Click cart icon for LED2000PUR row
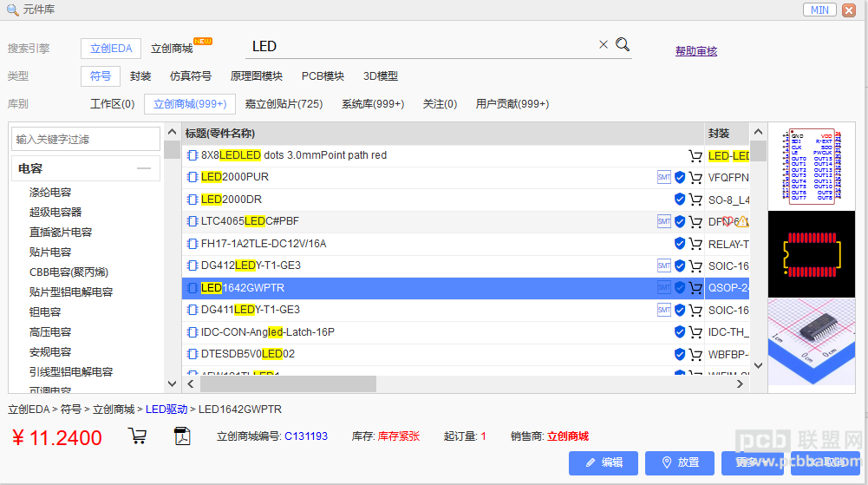Viewport: 868px width, 485px height. (x=695, y=177)
